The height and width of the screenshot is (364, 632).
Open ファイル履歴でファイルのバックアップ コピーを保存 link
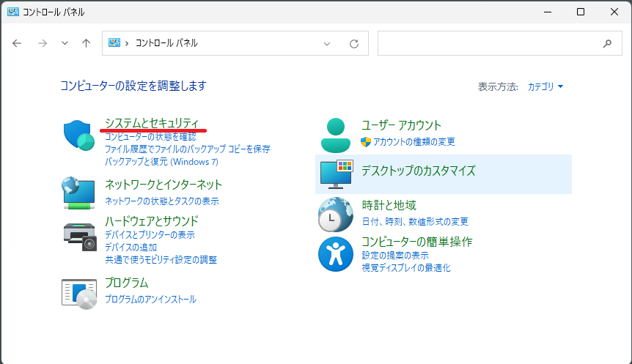pyautogui.click(x=188, y=149)
